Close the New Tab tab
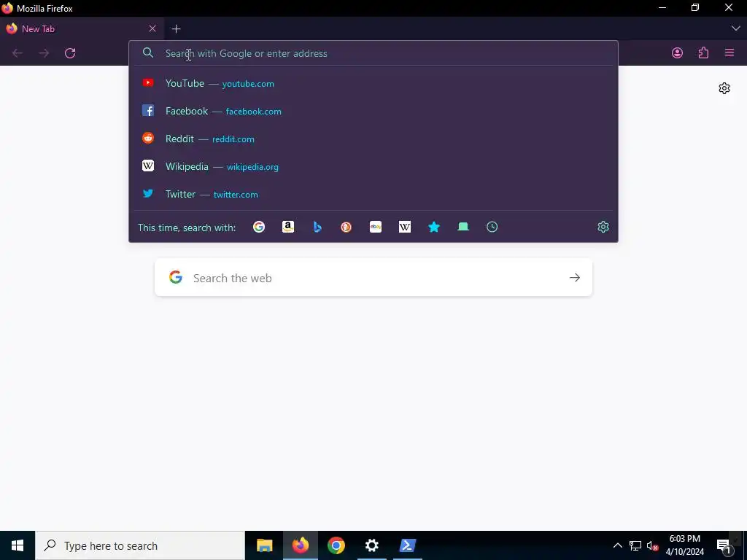Viewport: 747px width, 560px height. [x=152, y=29]
